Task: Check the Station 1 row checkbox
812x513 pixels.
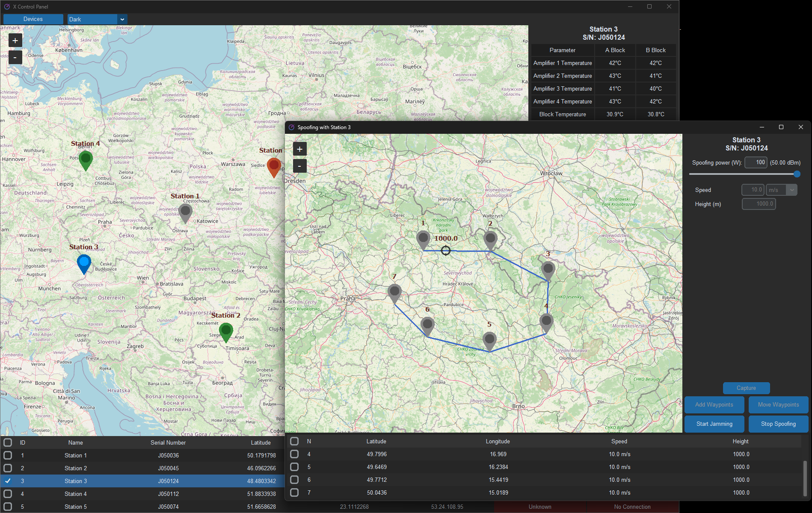Action: tap(8, 455)
